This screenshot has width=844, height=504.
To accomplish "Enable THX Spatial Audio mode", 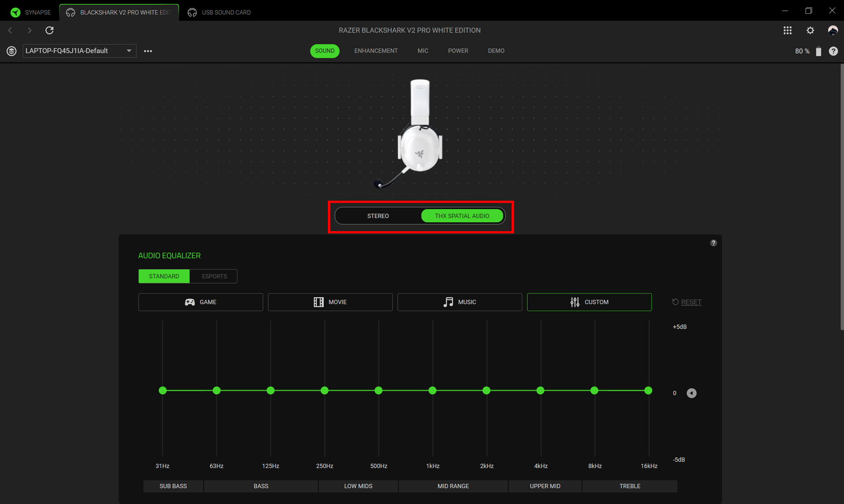I will click(462, 216).
